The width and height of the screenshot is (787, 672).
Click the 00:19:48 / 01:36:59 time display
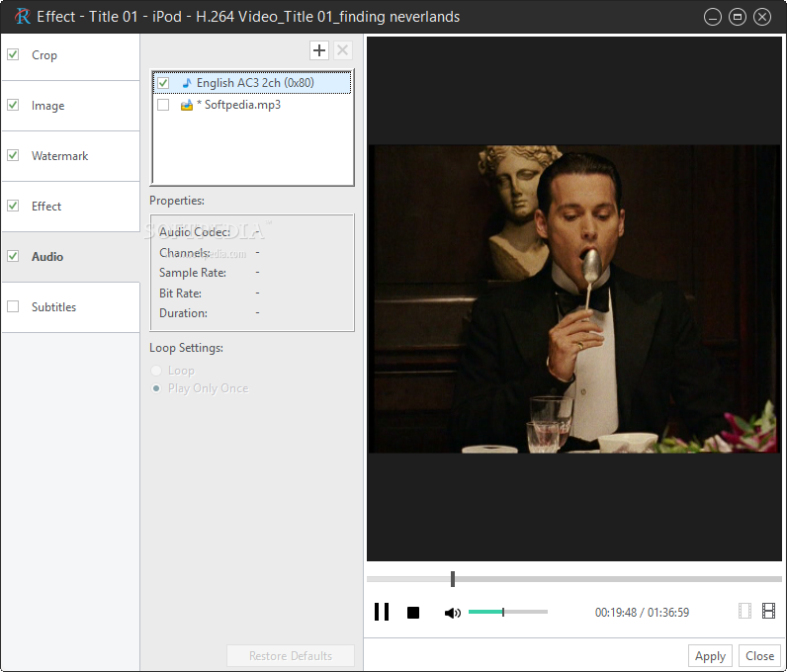coord(642,613)
